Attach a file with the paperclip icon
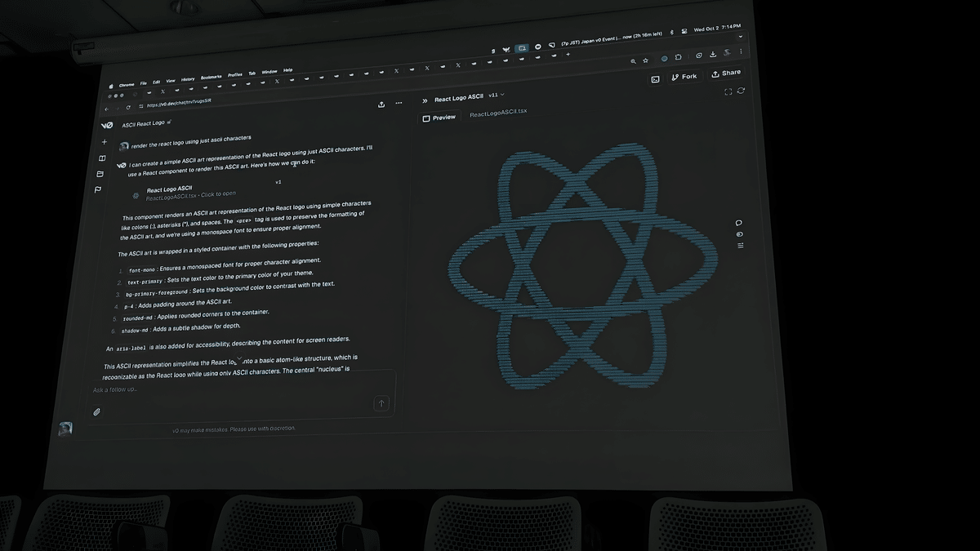This screenshot has width=980, height=551. point(96,412)
